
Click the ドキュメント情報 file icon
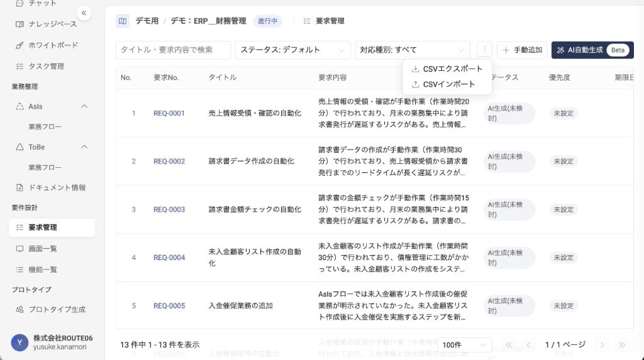click(19, 188)
